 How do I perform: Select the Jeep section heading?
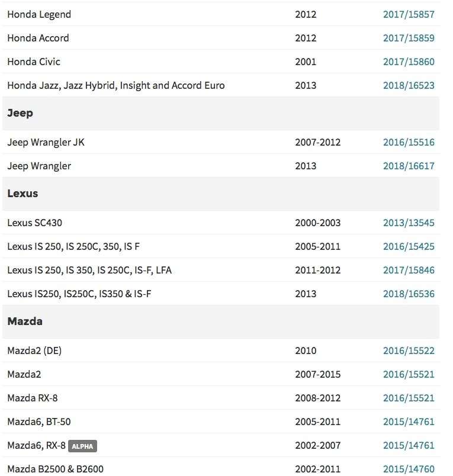(20, 113)
